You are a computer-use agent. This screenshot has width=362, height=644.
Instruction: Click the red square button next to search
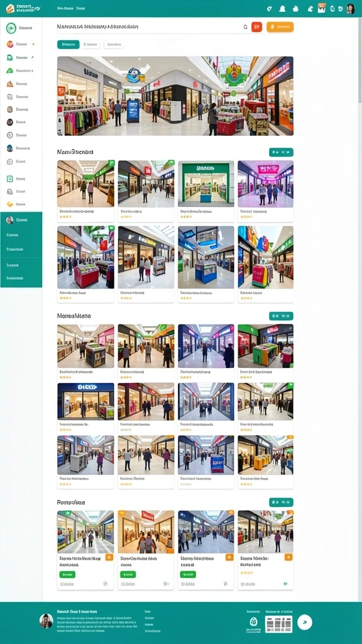(256, 27)
